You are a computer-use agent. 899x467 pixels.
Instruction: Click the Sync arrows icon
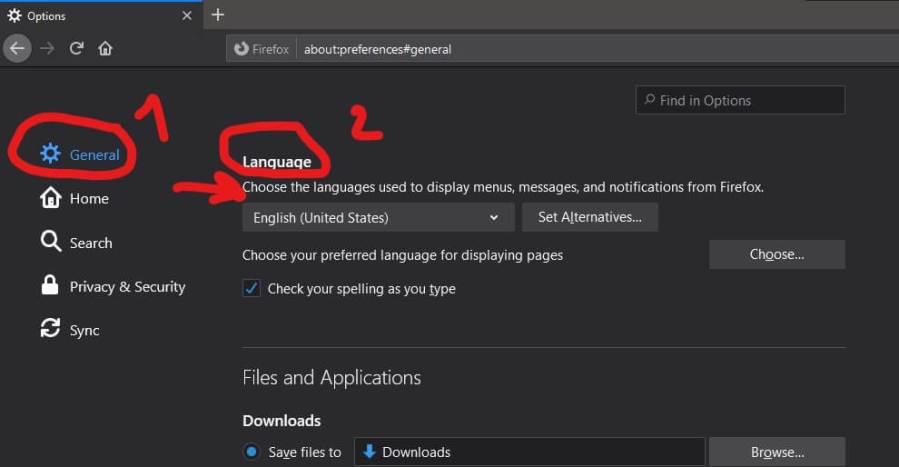coord(50,329)
